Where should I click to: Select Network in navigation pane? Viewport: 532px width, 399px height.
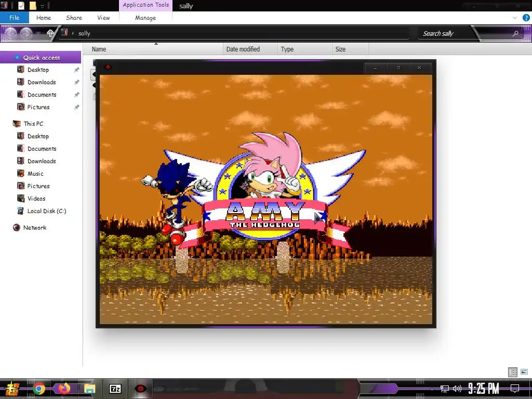pos(35,228)
